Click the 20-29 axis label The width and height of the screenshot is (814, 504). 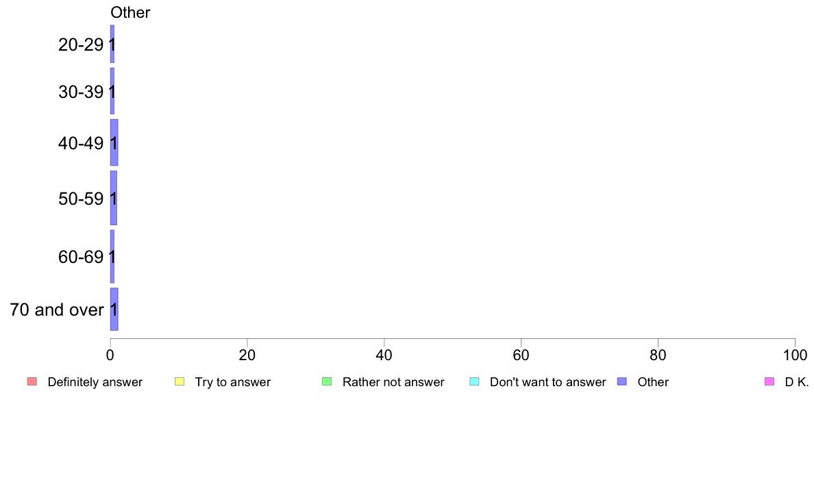pos(81,45)
